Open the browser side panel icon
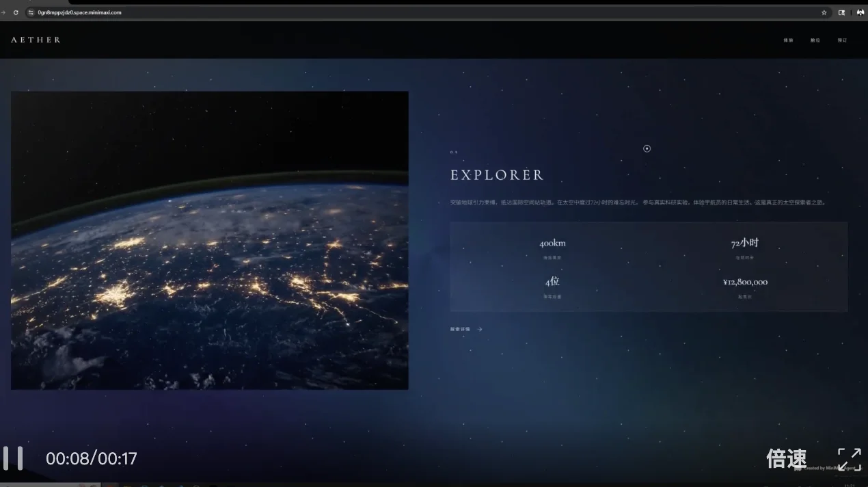 (842, 12)
